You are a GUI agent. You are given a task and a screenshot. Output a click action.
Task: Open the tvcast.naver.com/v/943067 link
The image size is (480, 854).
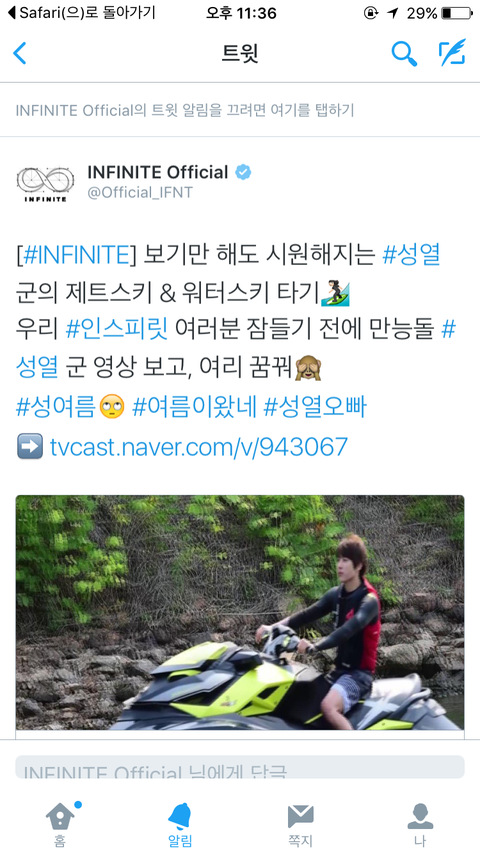(x=198, y=447)
